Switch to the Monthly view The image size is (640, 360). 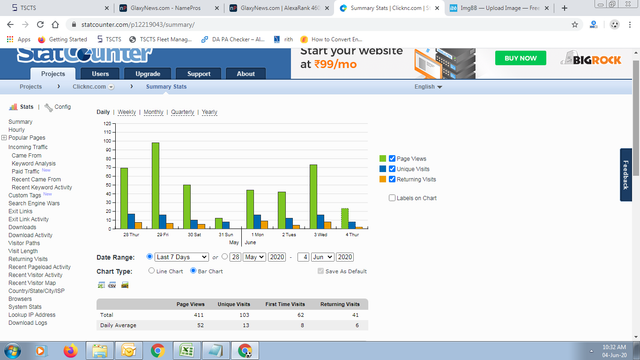point(153,112)
